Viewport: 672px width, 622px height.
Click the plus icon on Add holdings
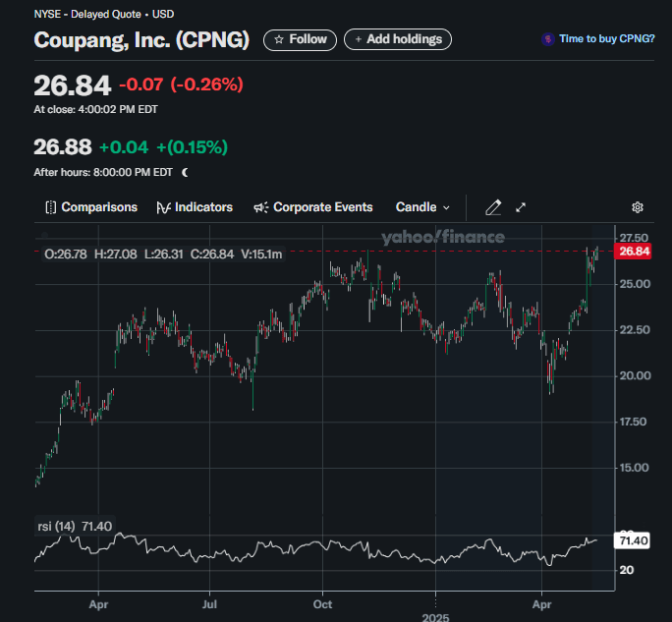point(358,39)
